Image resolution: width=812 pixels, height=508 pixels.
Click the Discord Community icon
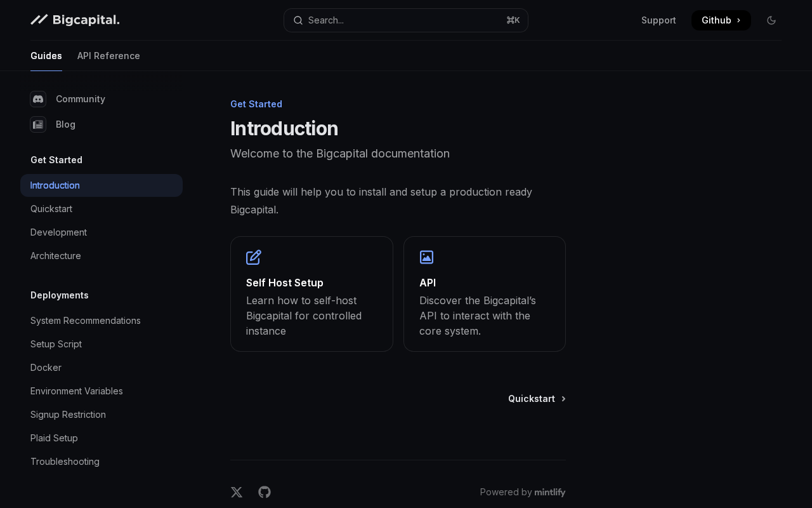tap(38, 99)
